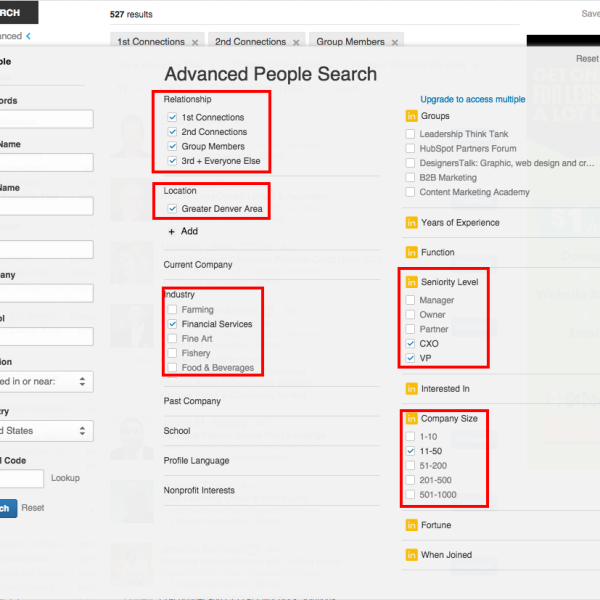Click the premium icon beside Interested In
This screenshot has height=600, width=600.
(x=411, y=389)
